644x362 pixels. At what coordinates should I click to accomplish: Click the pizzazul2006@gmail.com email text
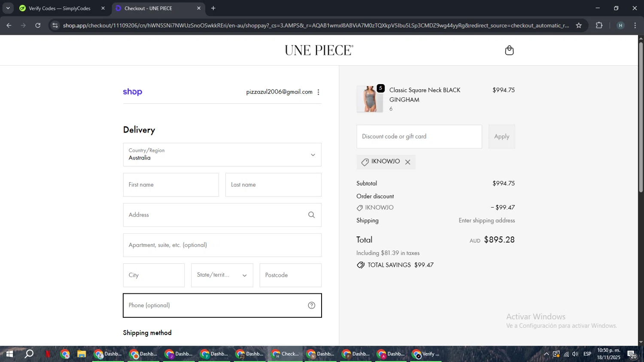point(279,92)
